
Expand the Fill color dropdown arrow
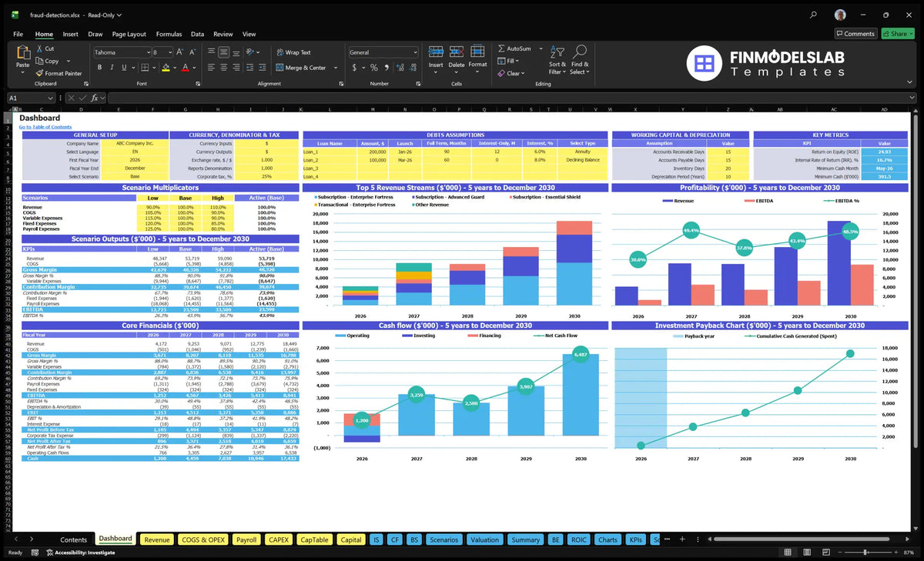[x=175, y=68]
